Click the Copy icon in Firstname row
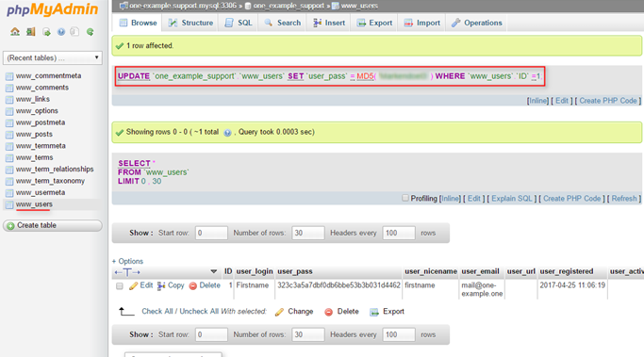Screen dimensions: 644x357 coord(161,285)
